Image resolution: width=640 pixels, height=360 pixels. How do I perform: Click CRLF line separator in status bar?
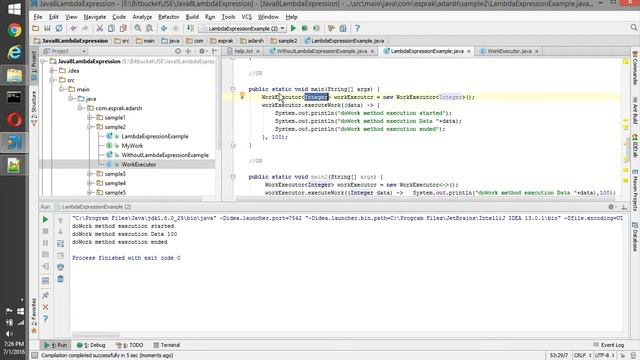point(583,356)
